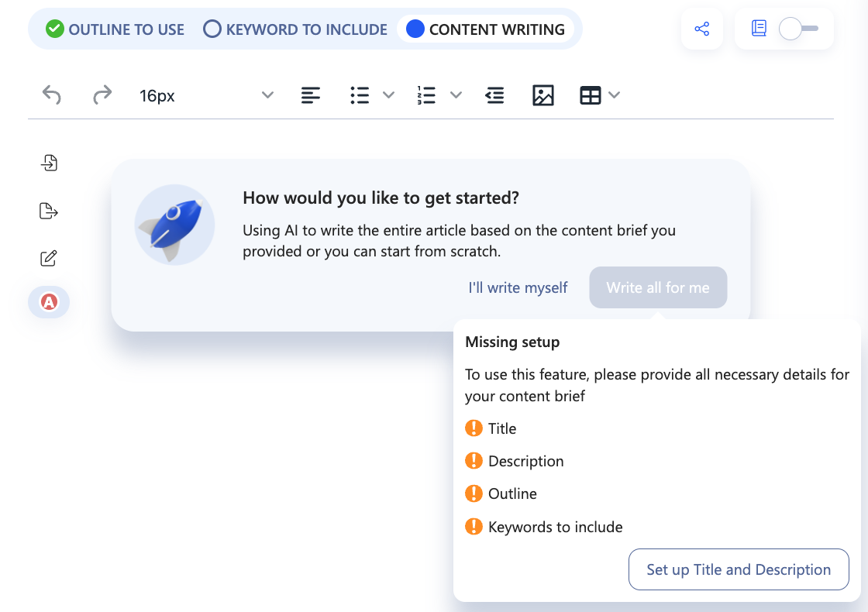Click the text alignment icon
The height and width of the screenshot is (612, 868).
(x=311, y=95)
